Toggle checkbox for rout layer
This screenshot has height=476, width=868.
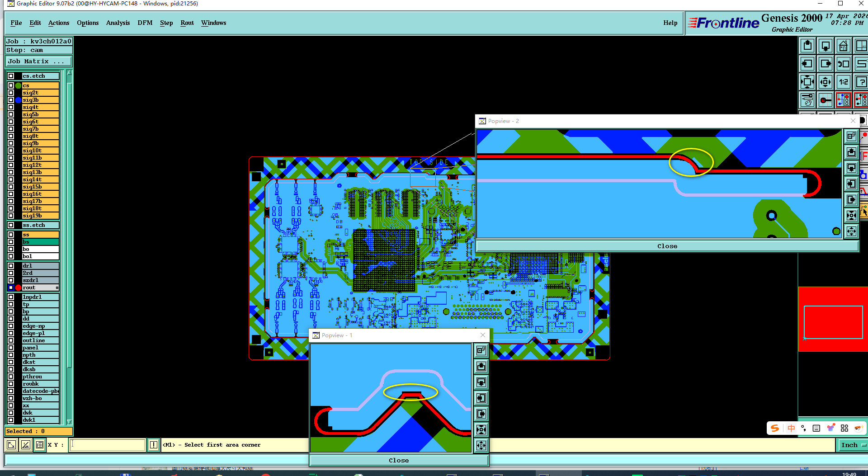pos(11,287)
